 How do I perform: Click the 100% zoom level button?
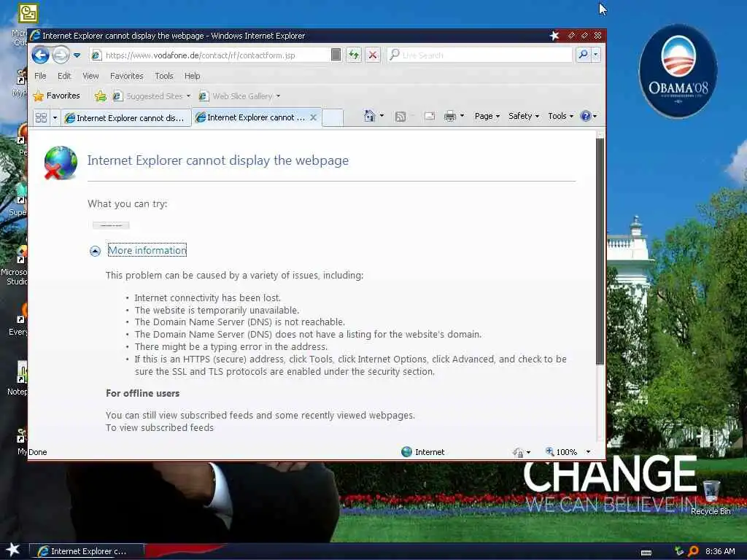(x=561, y=452)
